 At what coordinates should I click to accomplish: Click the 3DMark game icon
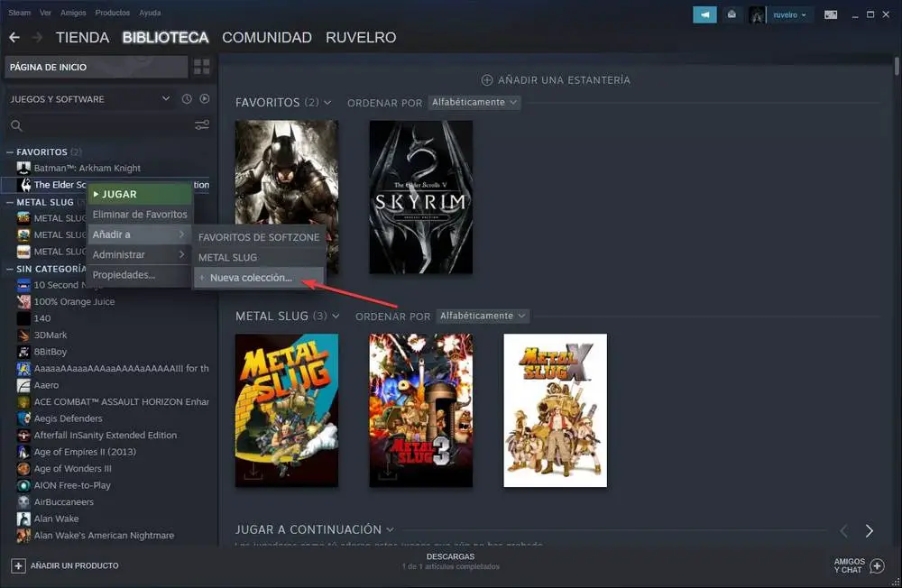click(23, 335)
